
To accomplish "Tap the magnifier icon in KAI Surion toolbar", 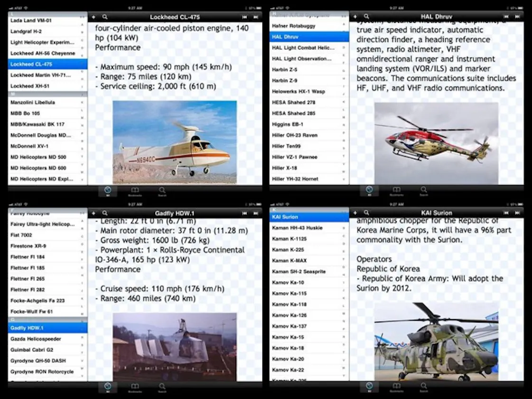I will (366, 213).
